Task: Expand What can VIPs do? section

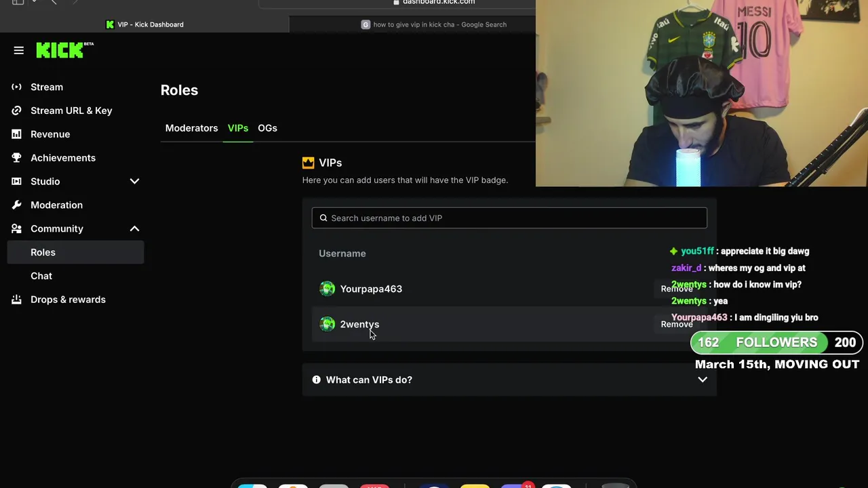Action: click(x=509, y=380)
